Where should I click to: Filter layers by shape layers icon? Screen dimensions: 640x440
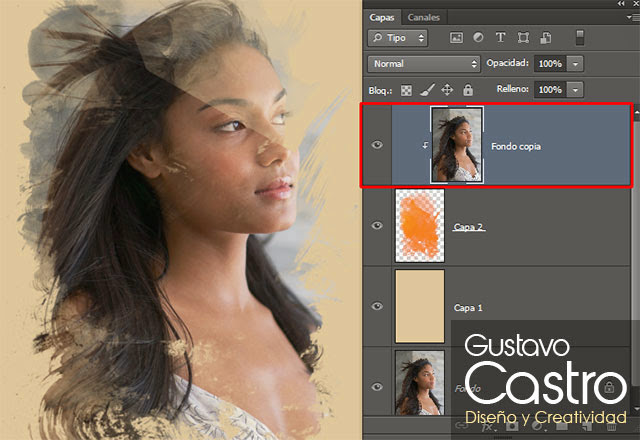(523, 38)
